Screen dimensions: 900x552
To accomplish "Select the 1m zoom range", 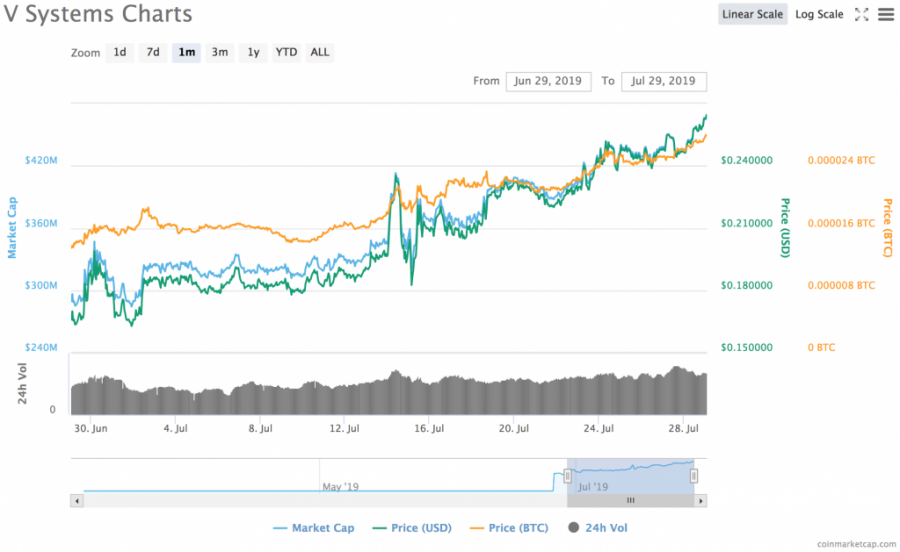I will [x=186, y=52].
